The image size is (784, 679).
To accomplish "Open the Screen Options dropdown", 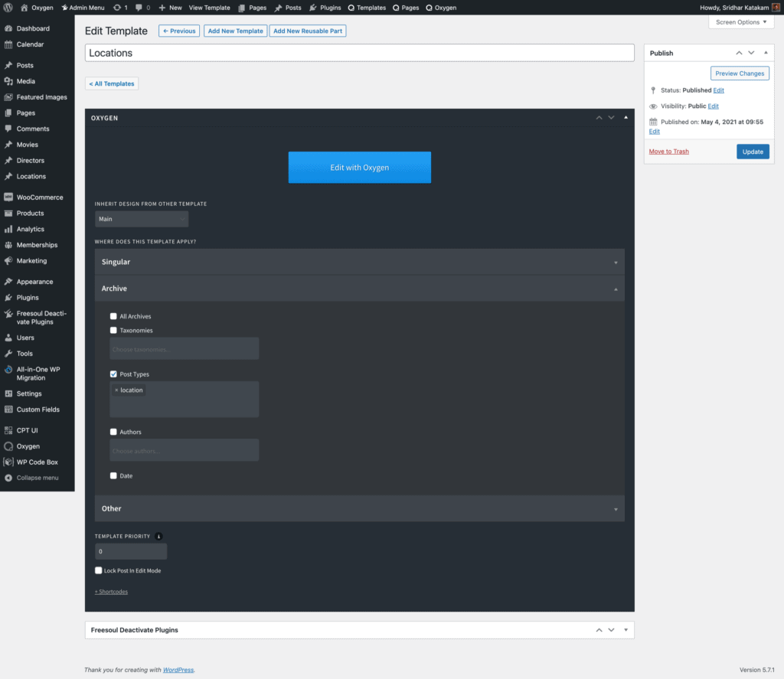I will click(741, 22).
